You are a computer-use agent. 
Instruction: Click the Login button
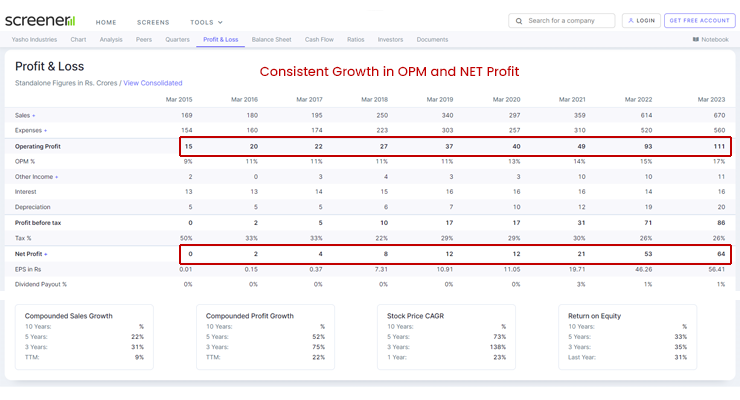pos(641,20)
